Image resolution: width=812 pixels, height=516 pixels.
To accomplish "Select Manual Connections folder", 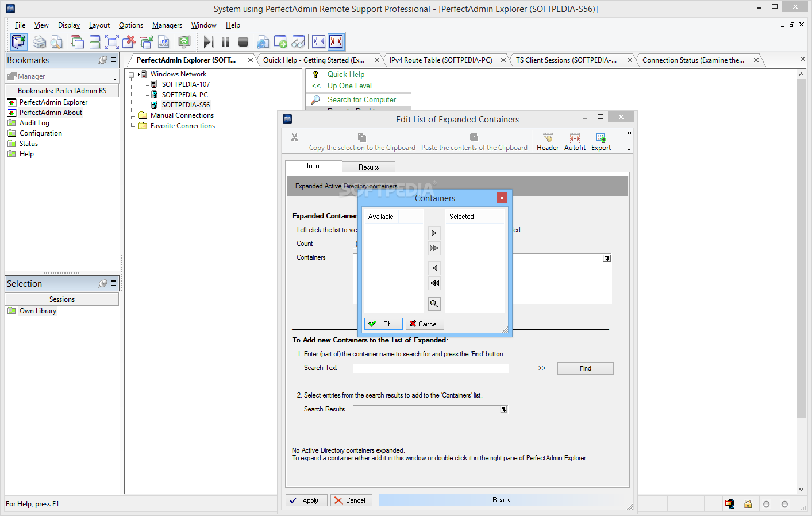I will pyautogui.click(x=182, y=115).
